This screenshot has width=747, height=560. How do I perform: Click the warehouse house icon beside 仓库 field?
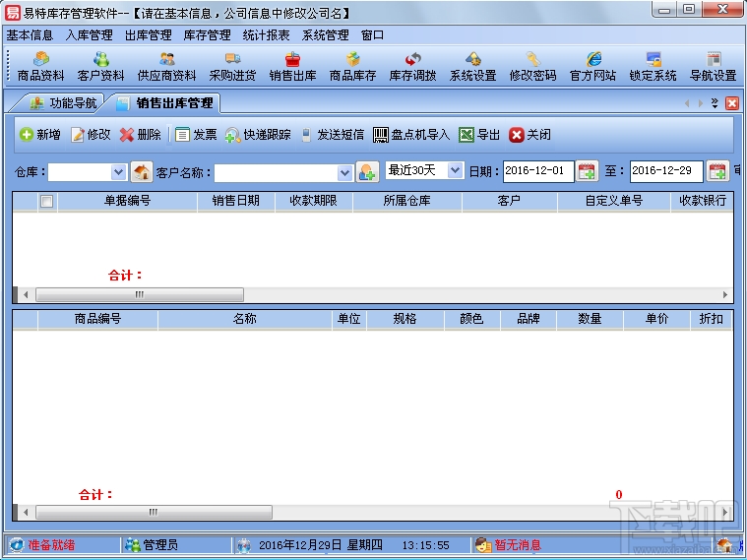coord(142,171)
